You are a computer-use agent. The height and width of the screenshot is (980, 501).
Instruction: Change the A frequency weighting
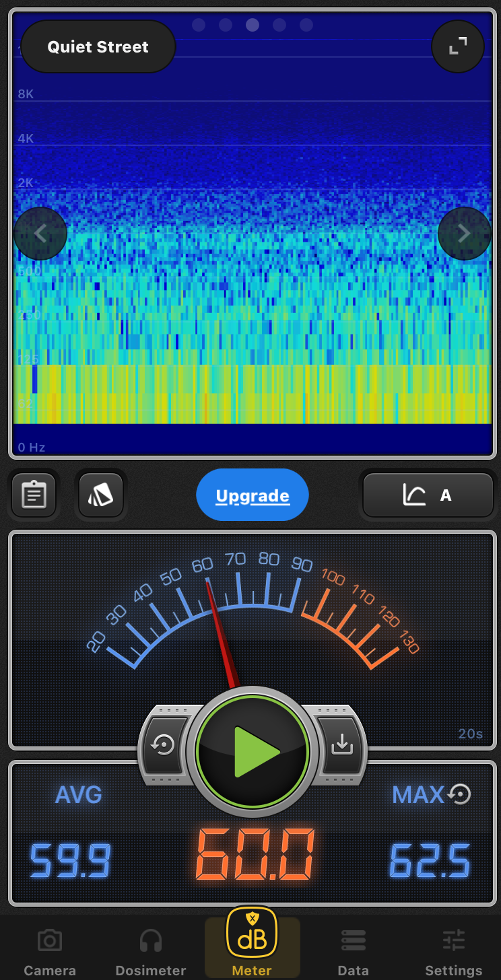428,495
